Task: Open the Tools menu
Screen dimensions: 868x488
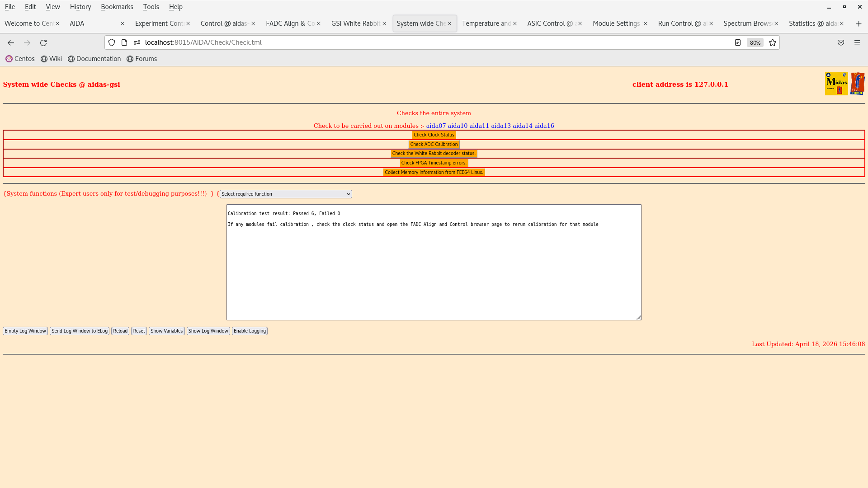Action: pos(151,7)
